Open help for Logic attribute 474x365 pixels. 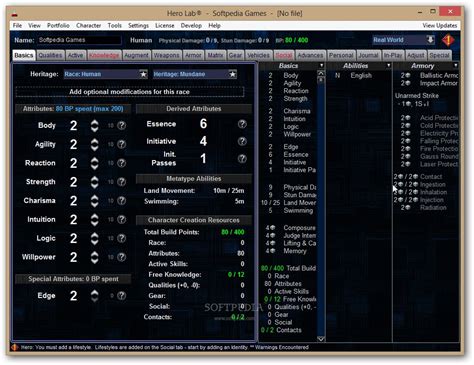pos(122,238)
